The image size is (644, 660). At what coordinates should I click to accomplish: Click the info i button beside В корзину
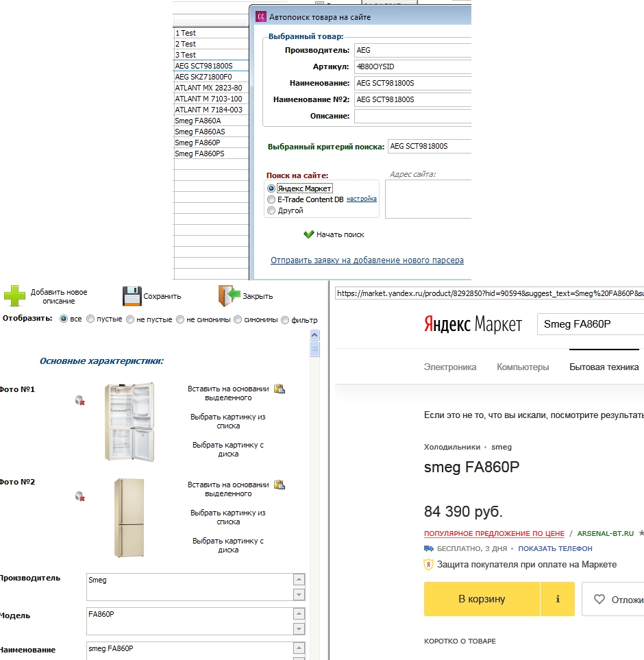point(558,599)
